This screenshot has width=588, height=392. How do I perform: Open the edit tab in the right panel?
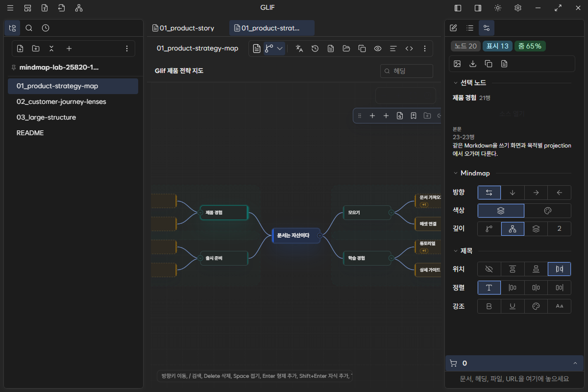coord(453,28)
